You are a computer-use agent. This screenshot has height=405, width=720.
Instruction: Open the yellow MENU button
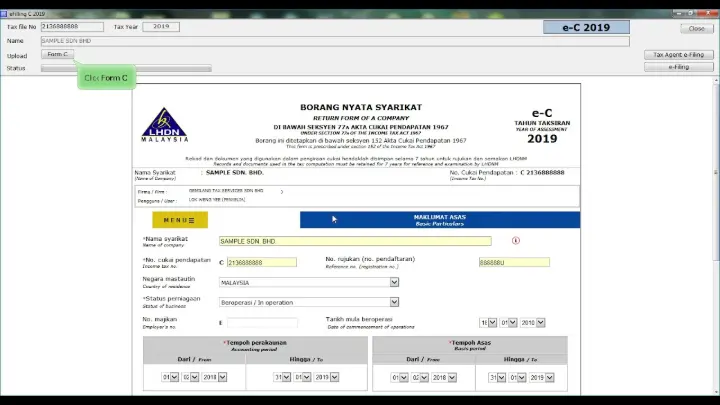tap(179, 220)
